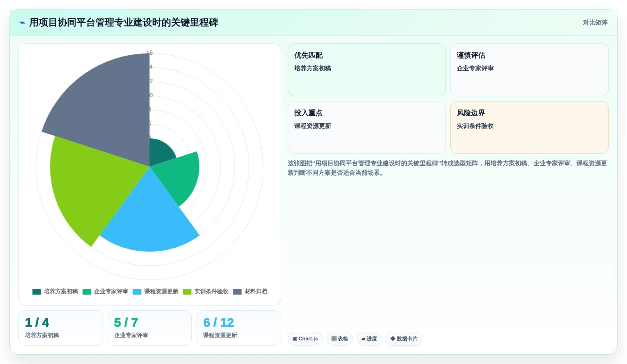Screen dimensions: 627x364
Task: Click the 实训条件验收 legend label
Action: coord(211,292)
